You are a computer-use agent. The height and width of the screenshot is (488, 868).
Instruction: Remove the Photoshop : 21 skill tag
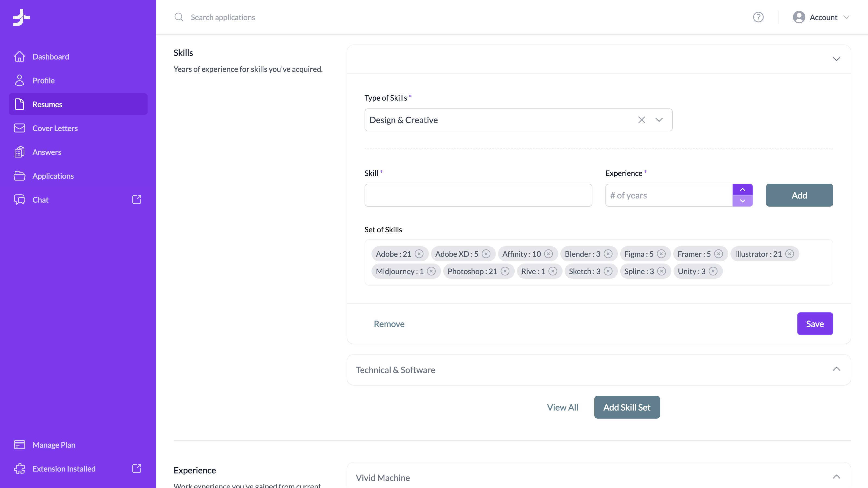coord(505,271)
